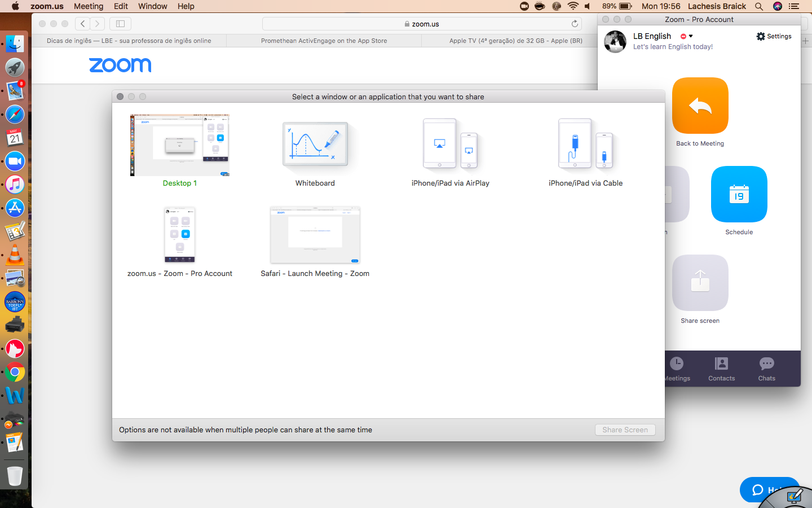Select iPhone/iPad via Cable option

tap(586, 143)
